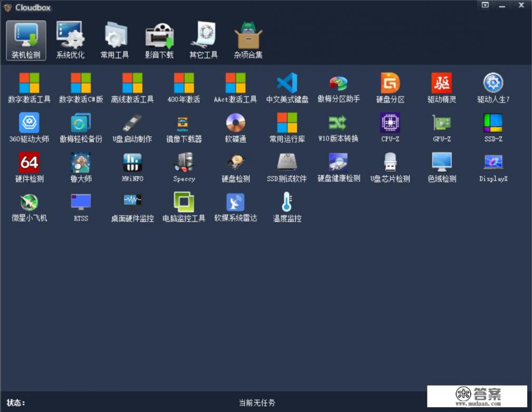Start the 鲁大师 benchmark tool
This screenshot has height=412, width=532.
click(80, 166)
